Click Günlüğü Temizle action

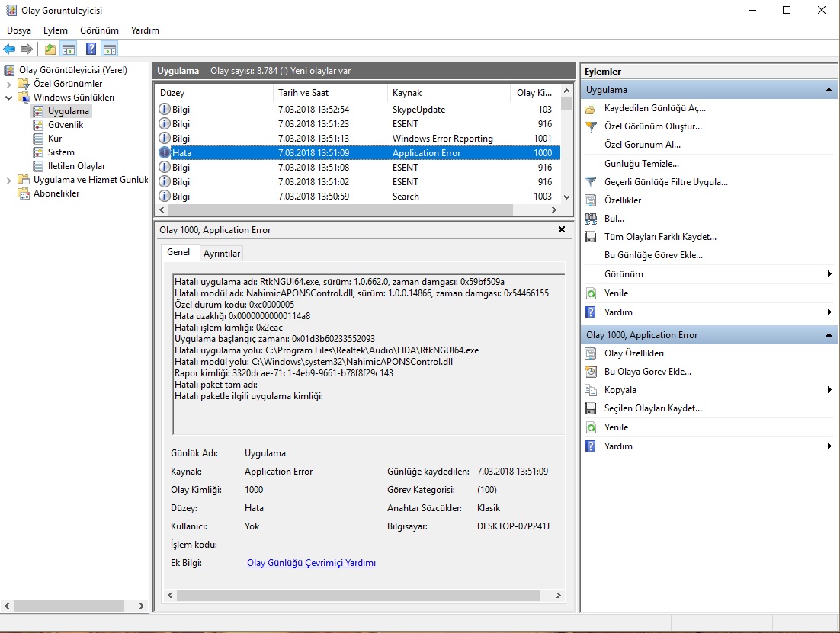point(641,164)
